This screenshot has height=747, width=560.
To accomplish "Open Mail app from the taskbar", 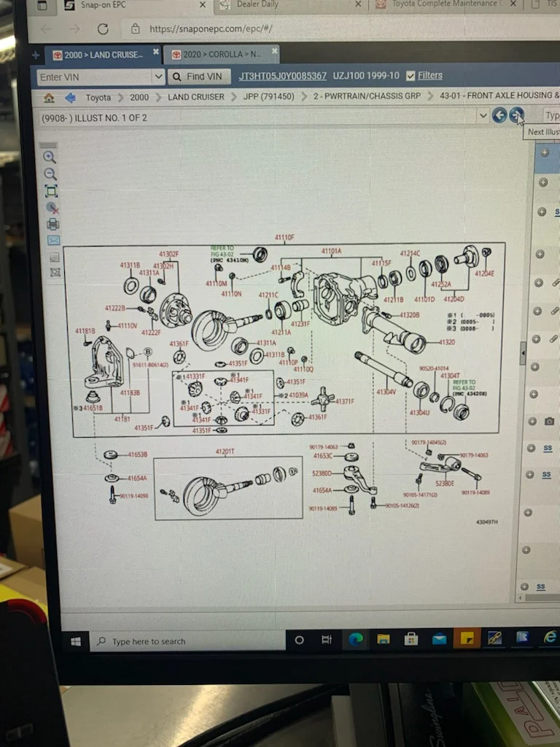I will tap(439, 639).
